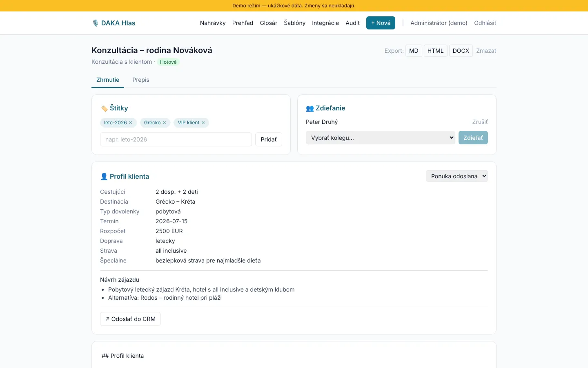
Task: Send the profile with Odoslať do CRM
Action: (130, 319)
